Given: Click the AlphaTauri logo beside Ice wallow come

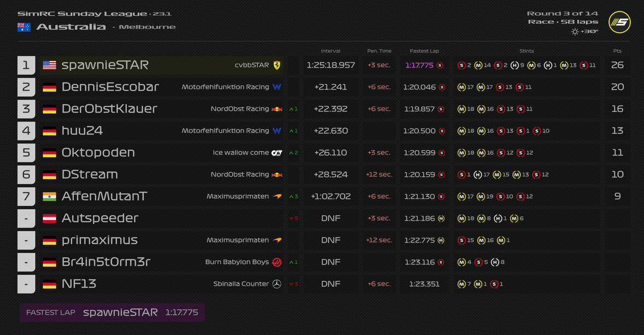Looking at the screenshot, I should (x=277, y=153).
